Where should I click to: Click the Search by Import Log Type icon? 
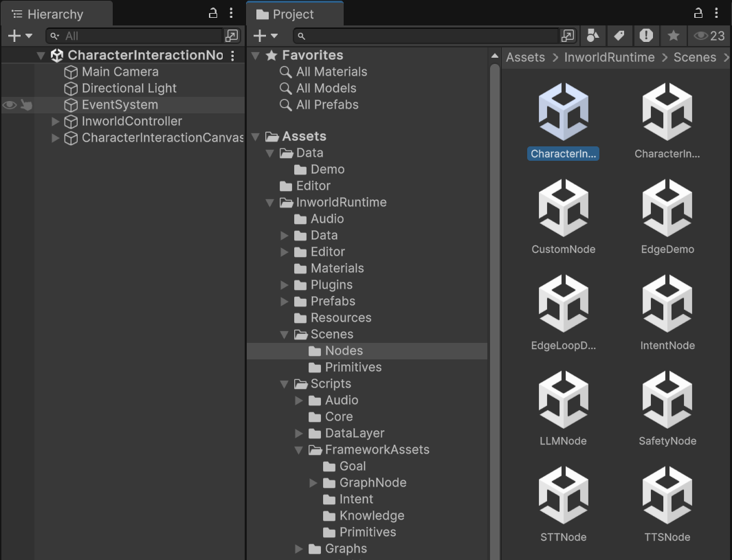point(646,36)
